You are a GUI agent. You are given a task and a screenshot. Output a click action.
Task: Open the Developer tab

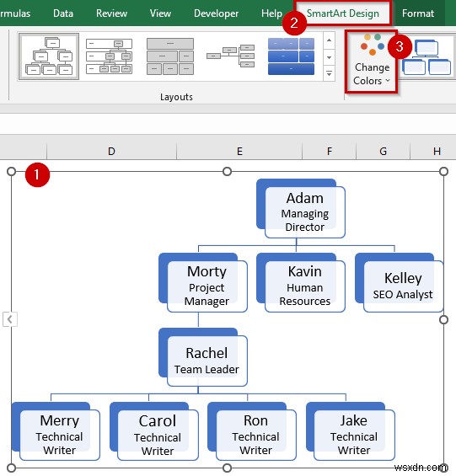pos(216,13)
